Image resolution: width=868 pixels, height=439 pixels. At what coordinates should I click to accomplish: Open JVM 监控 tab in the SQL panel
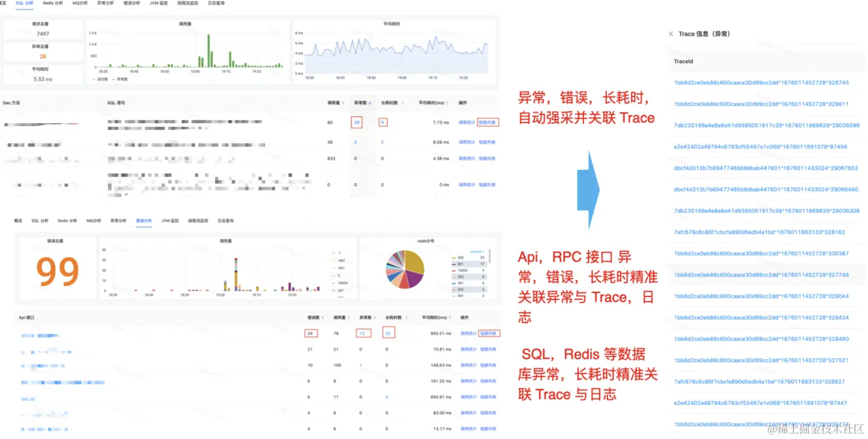tap(158, 3)
